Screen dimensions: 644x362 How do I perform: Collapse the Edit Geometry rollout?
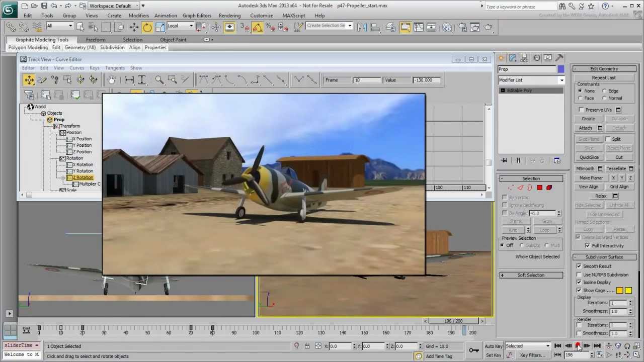(604, 68)
